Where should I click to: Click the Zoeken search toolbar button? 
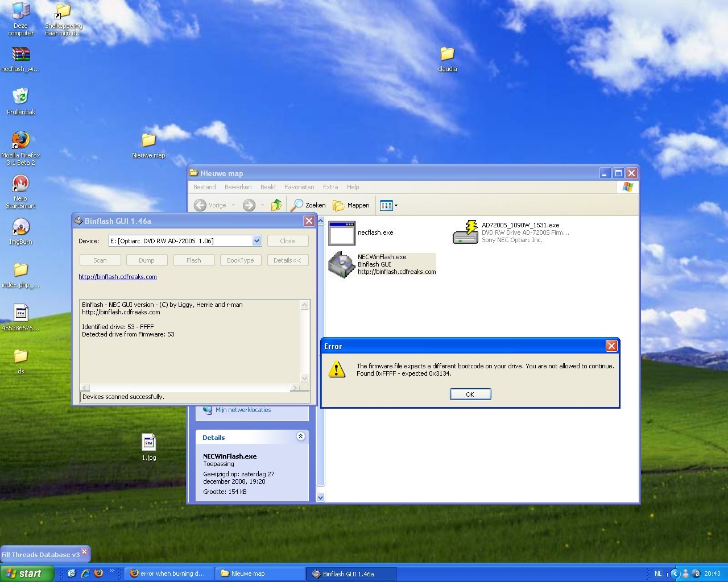click(308, 205)
